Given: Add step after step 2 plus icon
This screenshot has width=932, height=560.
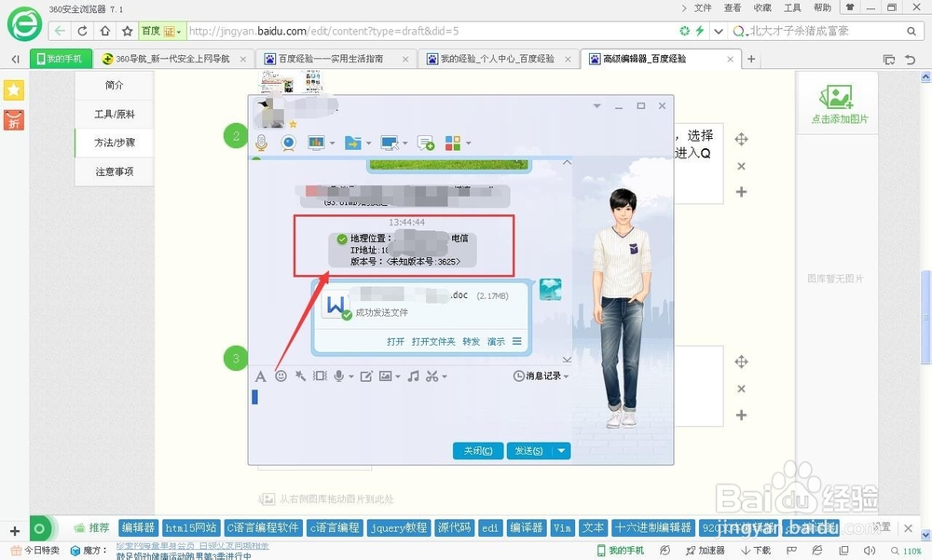Looking at the screenshot, I should coord(741,192).
